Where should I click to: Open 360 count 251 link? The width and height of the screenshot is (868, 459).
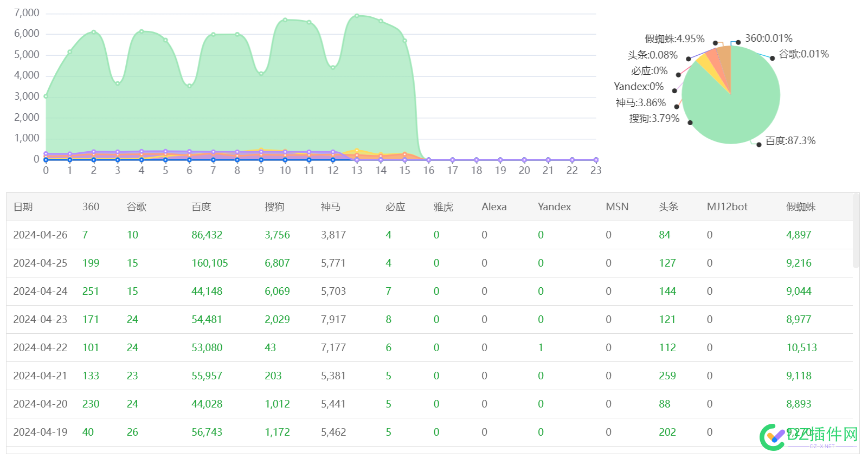tap(91, 292)
